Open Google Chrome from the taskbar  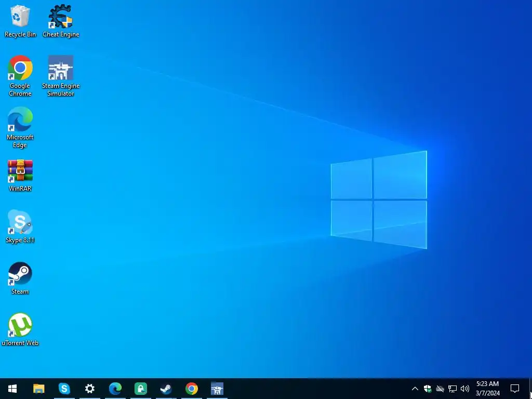click(x=191, y=389)
